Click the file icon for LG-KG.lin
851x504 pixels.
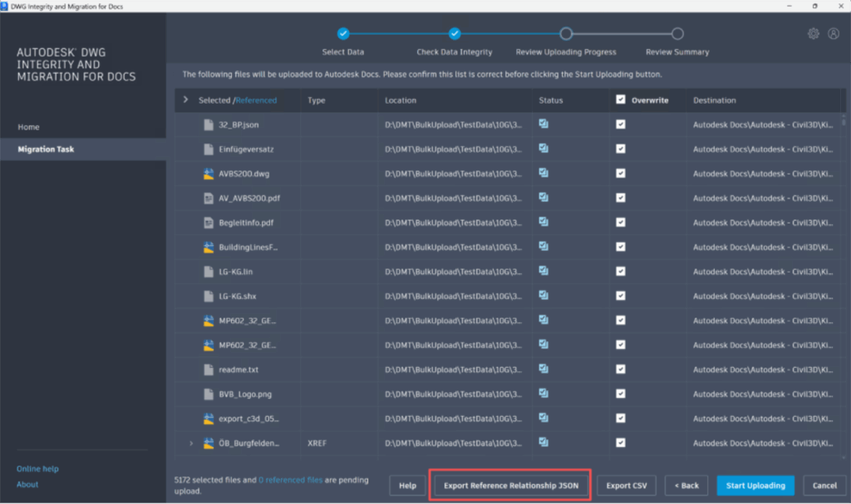[209, 272]
